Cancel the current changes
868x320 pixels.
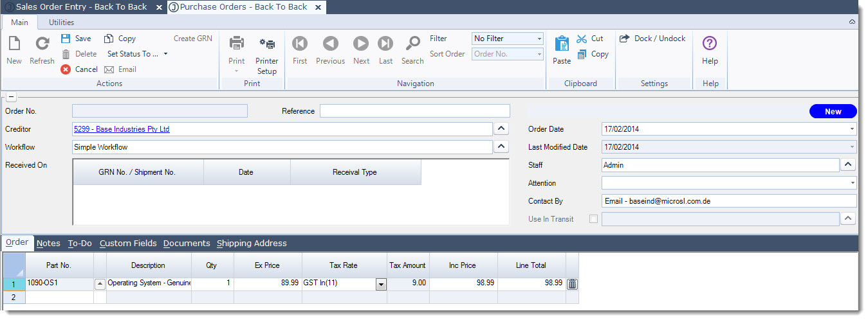79,69
